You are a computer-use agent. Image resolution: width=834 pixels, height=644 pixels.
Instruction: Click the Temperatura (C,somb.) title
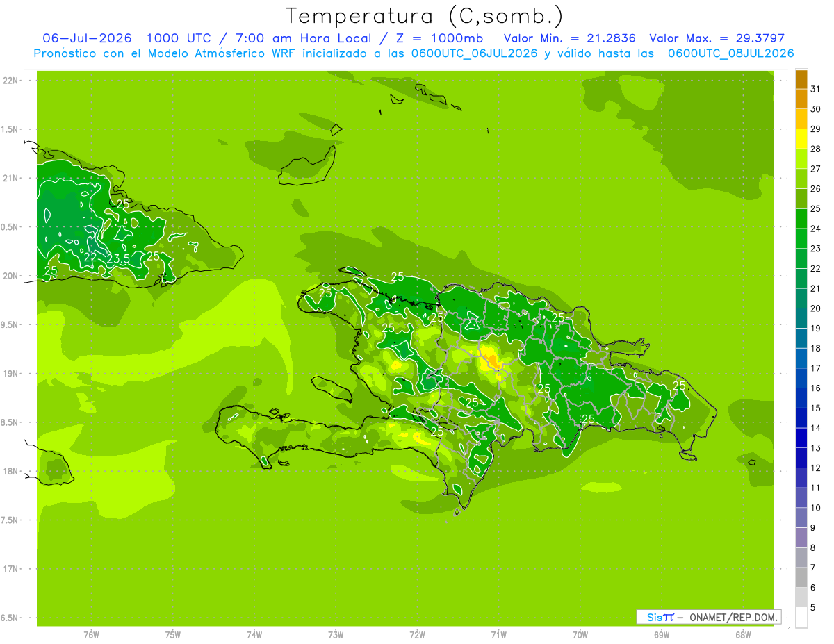(x=424, y=15)
